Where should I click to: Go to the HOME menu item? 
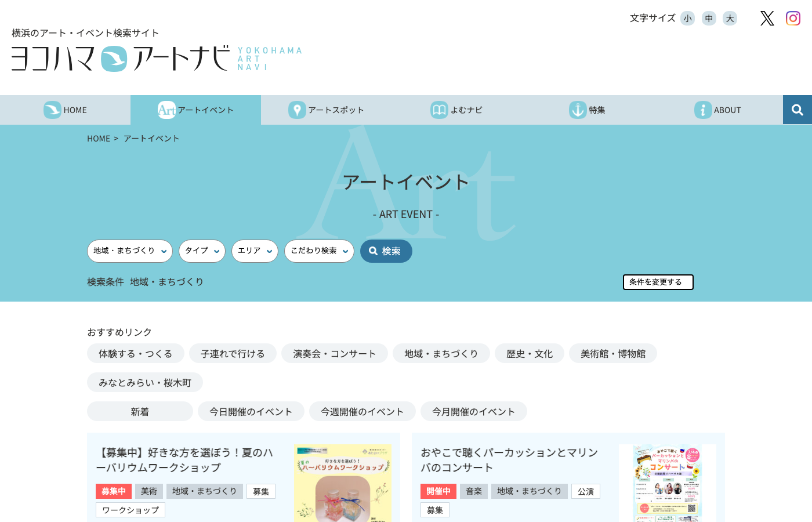click(65, 110)
